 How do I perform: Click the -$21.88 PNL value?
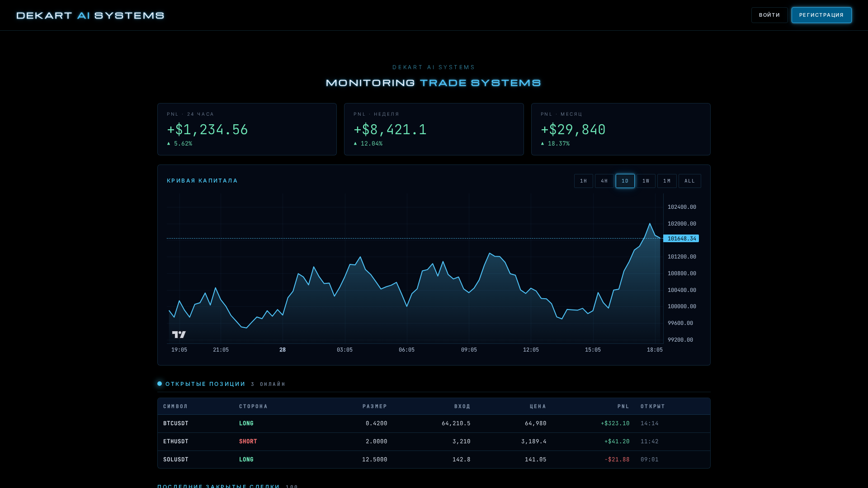[617, 460]
